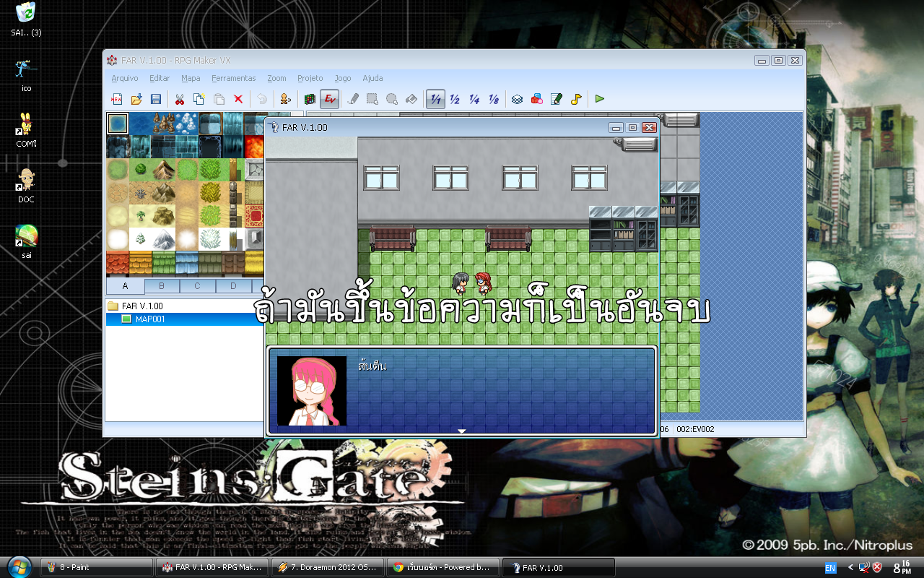The width and height of the screenshot is (924, 578).
Task: Open the Mapa menu
Action: point(191,78)
